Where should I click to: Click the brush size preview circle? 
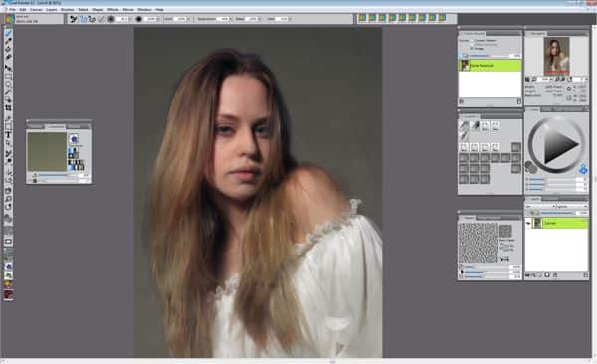point(111,19)
